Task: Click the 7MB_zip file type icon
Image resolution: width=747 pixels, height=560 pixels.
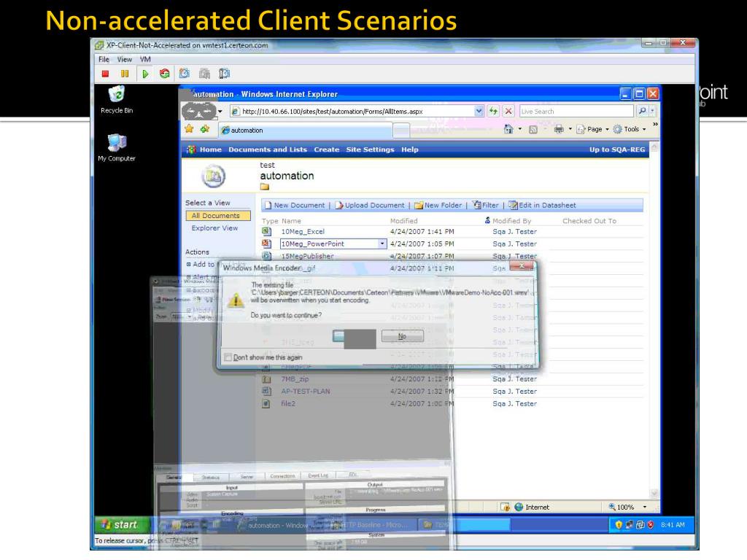Action: [267, 379]
